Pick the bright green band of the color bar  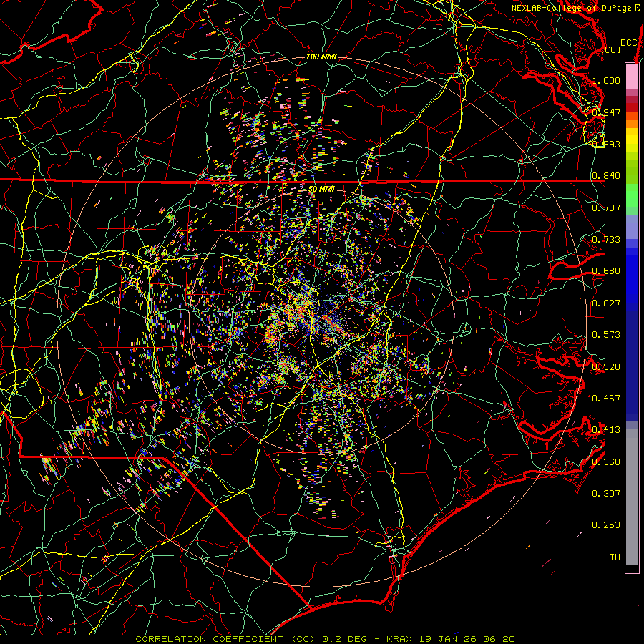coord(632,195)
